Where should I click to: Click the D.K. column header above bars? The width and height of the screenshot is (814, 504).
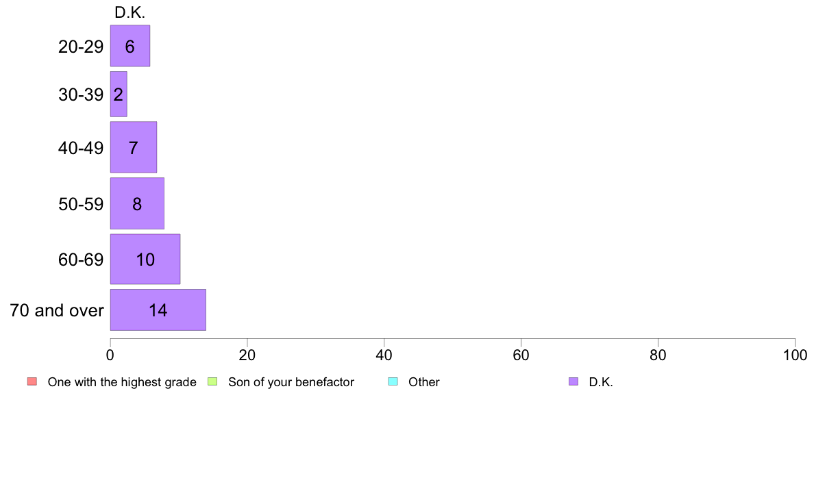pos(129,12)
